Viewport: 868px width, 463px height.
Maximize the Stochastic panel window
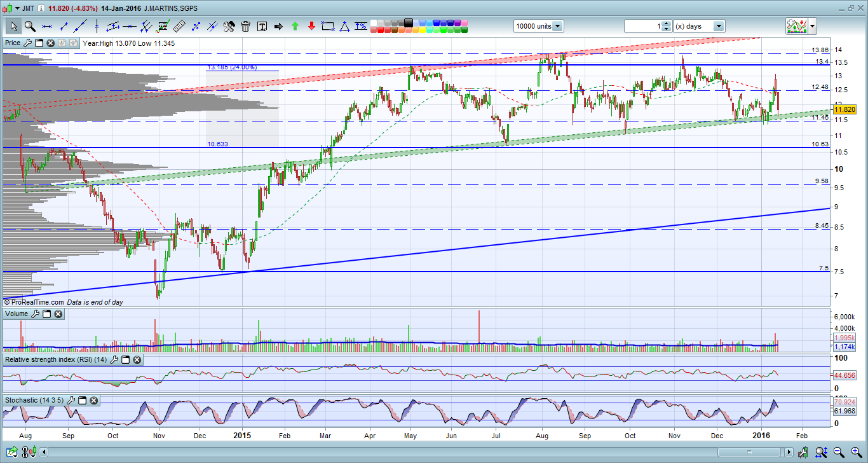[83, 401]
